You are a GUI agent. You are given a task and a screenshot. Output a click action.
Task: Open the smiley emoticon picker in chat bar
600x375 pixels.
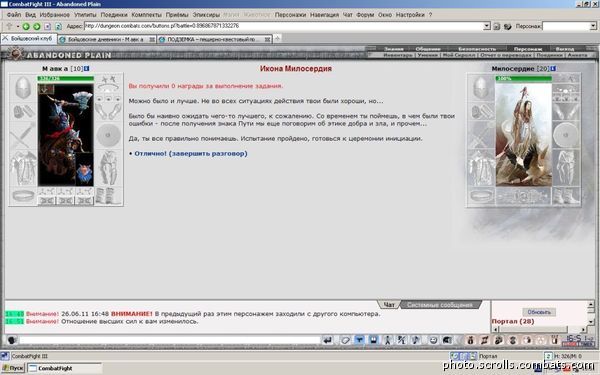[433, 340]
